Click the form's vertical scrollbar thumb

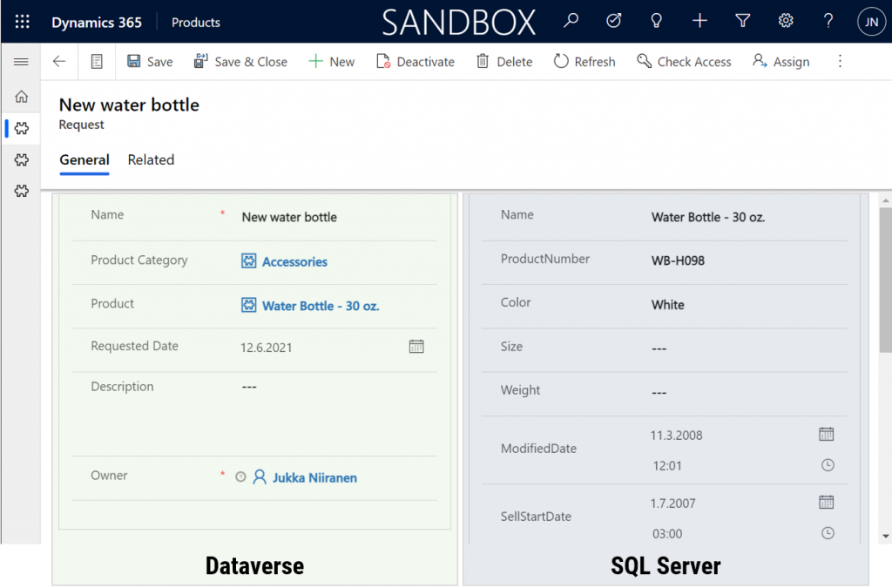point(885,280)
